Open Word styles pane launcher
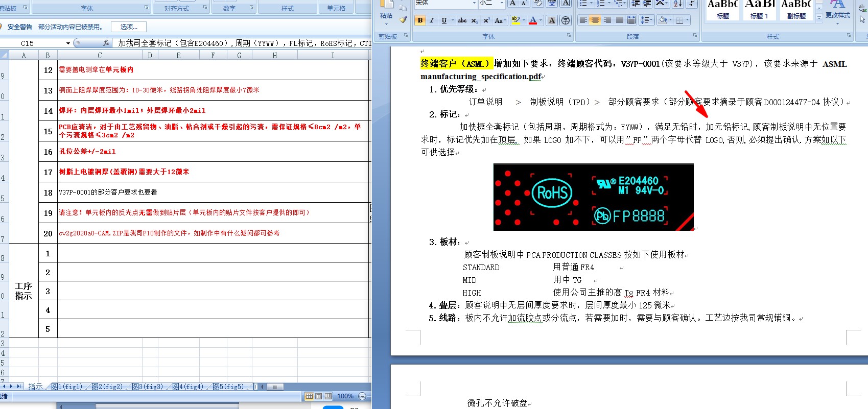The image size is (868, 409). 849,36
